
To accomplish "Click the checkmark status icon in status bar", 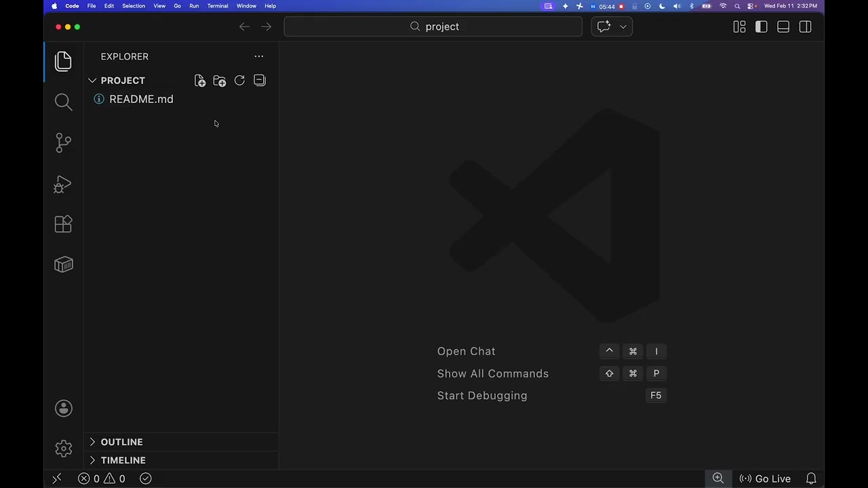I will pos(145,479).
